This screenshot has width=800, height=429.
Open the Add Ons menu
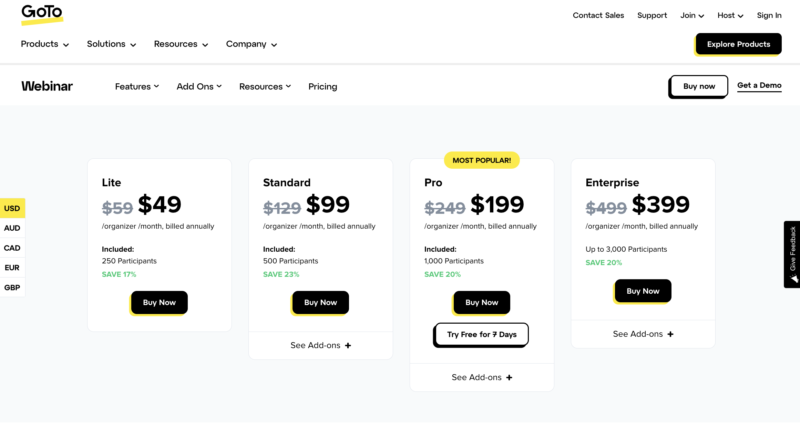click(199, 86)
